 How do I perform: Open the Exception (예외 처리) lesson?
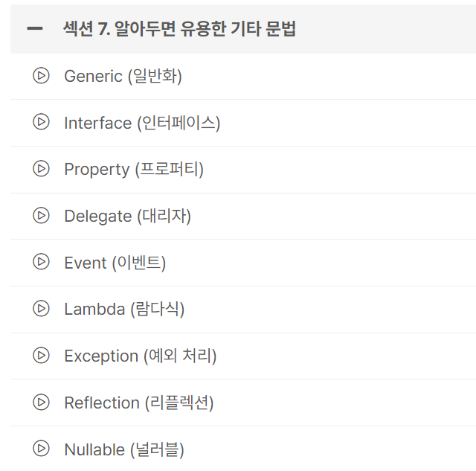[x=141, y=356]
